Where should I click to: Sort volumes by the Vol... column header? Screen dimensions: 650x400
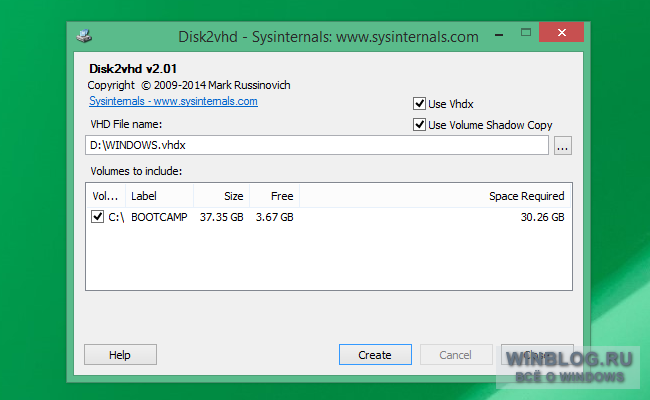coord(106,196)
